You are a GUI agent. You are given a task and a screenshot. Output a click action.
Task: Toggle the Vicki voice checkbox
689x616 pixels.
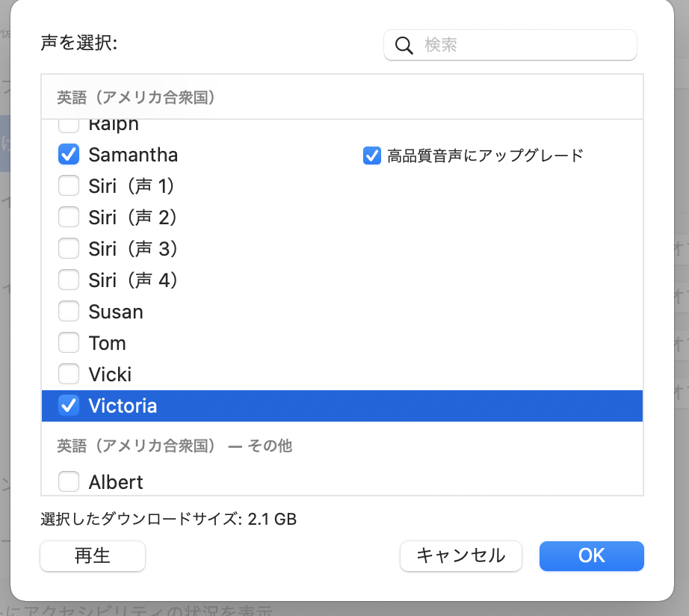tap(69, 374)
